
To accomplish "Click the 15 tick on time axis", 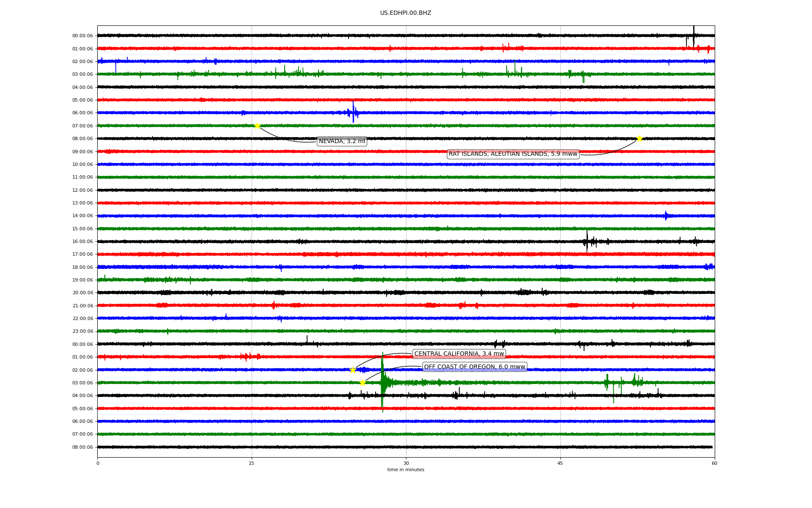I will click(x=252, y=463).
